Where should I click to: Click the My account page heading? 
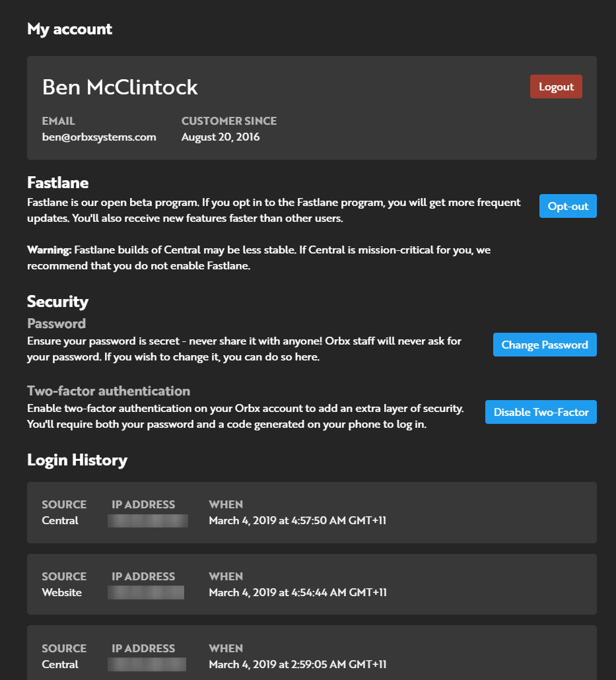pyautogui.click(x=69, y=29)
